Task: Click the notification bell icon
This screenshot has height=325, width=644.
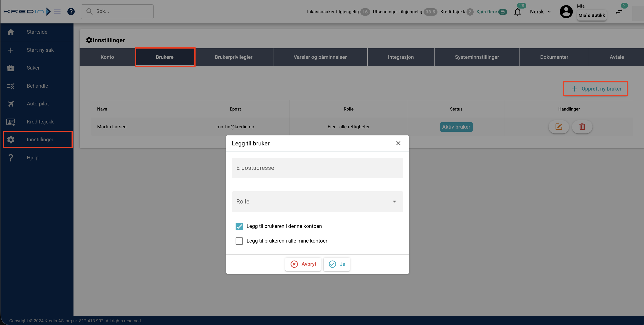Action: 517,12
